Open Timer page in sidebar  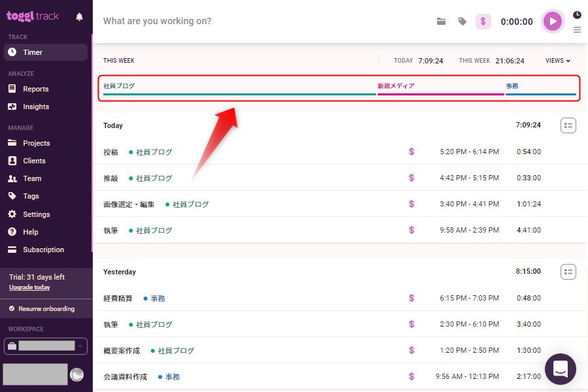[x=46, y=52]
